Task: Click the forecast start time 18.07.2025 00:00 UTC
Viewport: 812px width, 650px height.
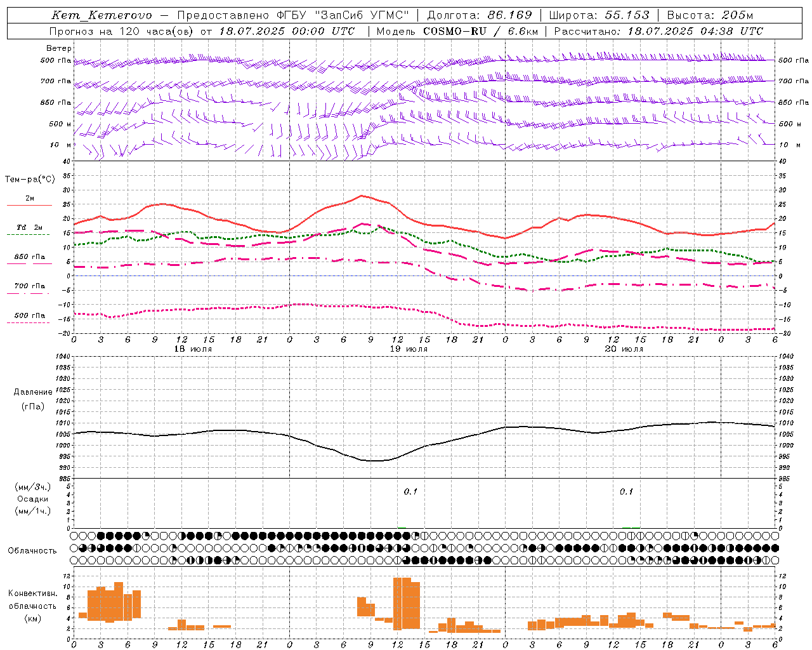Action: [287, 31]
